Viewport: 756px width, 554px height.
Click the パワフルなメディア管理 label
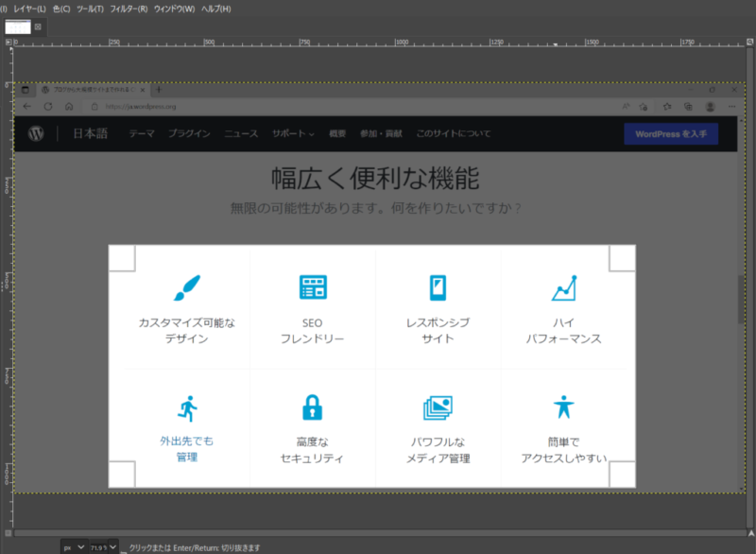click(x=438, y=450)
